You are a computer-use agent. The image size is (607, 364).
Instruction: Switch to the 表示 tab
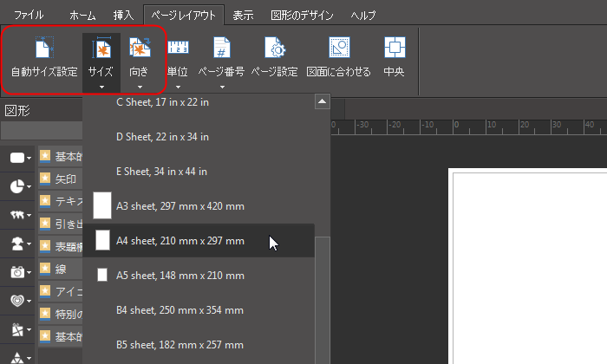coord(243,15)
